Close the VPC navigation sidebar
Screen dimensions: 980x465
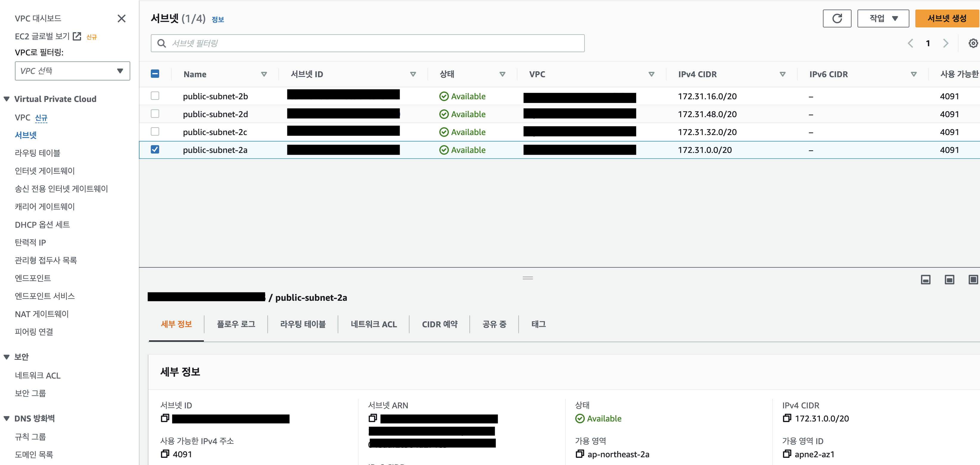tap(121, 18)
